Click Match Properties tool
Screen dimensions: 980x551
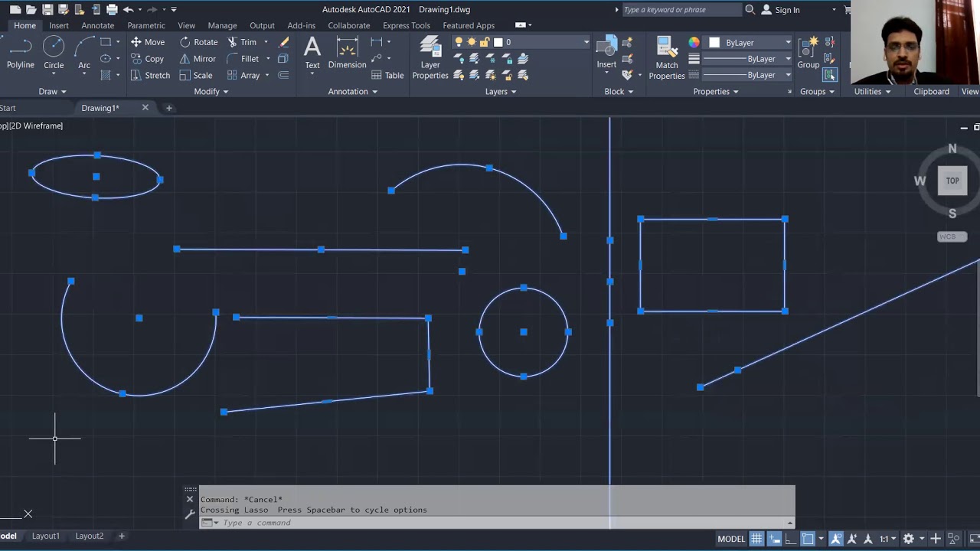(x=667, y=57)
